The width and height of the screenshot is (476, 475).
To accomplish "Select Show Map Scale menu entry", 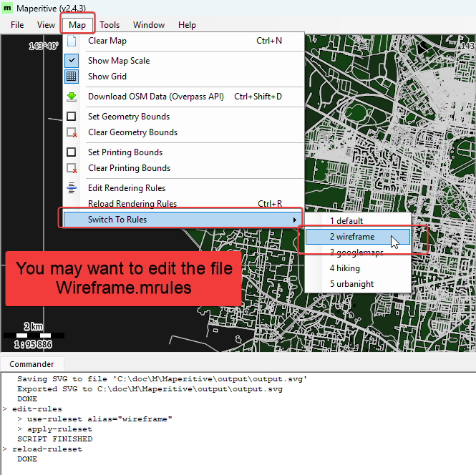I will pos(183,61).
